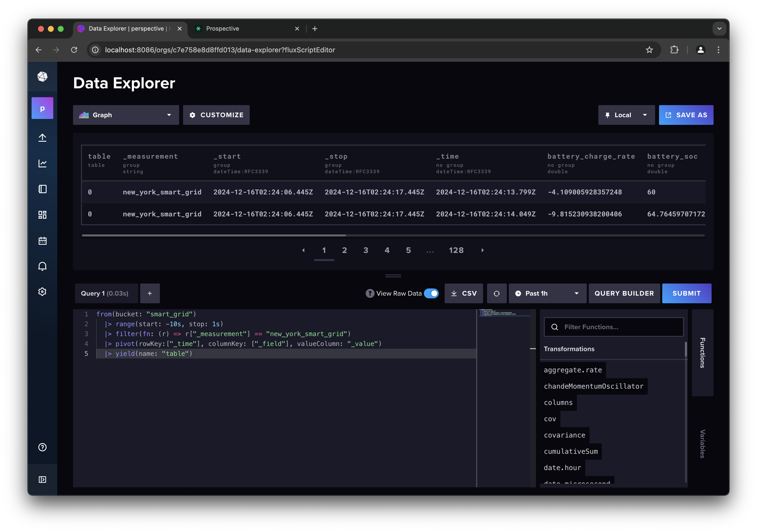Click the InfluxDB logo icon in the sidebar
This screenshot has height=532, width=757.
point(42,76)
